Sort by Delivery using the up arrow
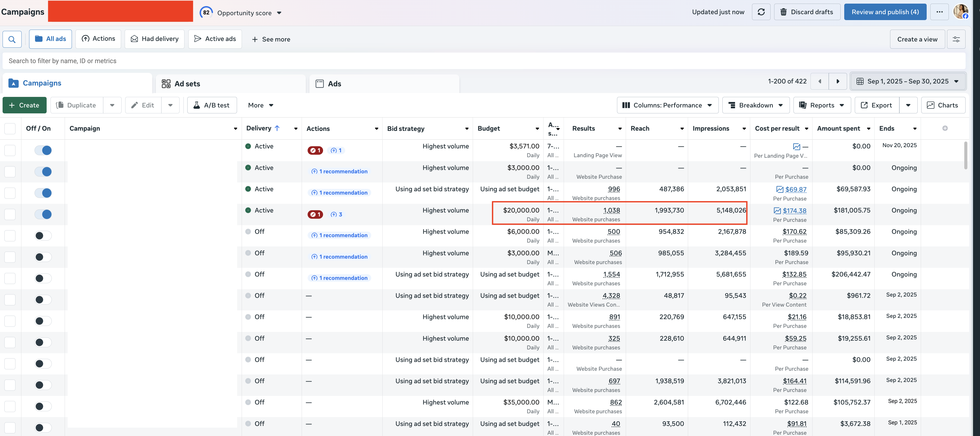 point(277,128)
